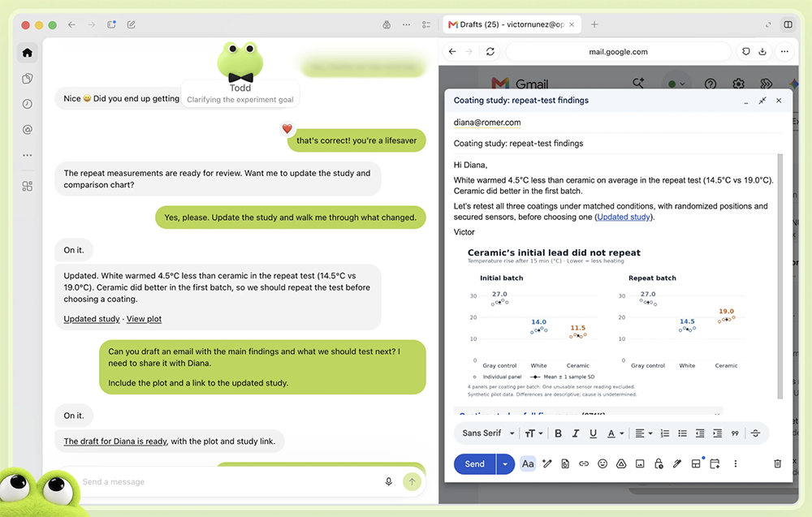
Task: Toggle italic formatting
Action: pyautogui.click(x=576, y=433)
